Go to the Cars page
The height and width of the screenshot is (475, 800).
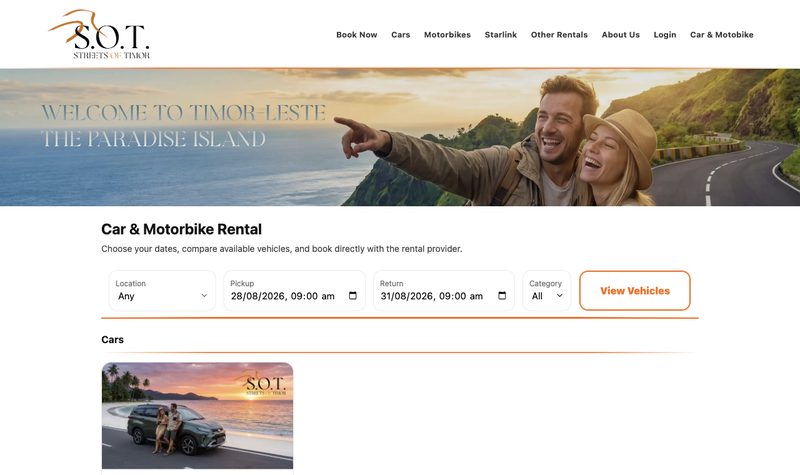(x=401, y=35)
